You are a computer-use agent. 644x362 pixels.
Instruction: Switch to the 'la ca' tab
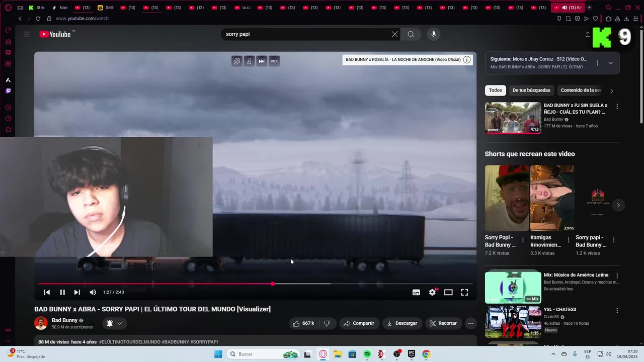[x=242, y=8]
